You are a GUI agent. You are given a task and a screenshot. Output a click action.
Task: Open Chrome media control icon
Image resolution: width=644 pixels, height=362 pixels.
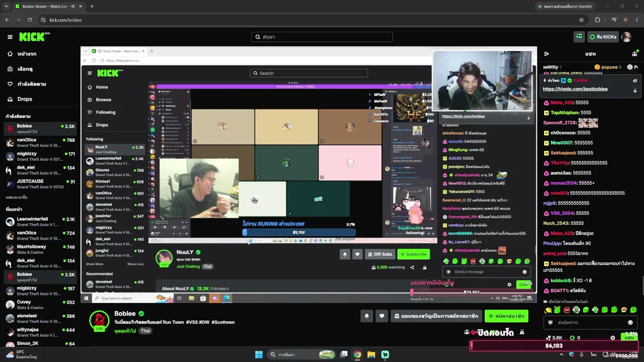[x=614, y=20]
